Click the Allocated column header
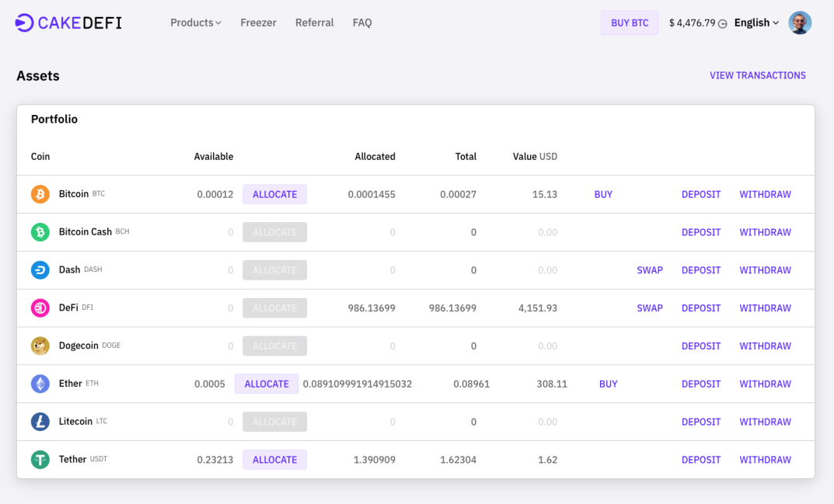Viewport: 834px width, 504px height. (375, 156)
